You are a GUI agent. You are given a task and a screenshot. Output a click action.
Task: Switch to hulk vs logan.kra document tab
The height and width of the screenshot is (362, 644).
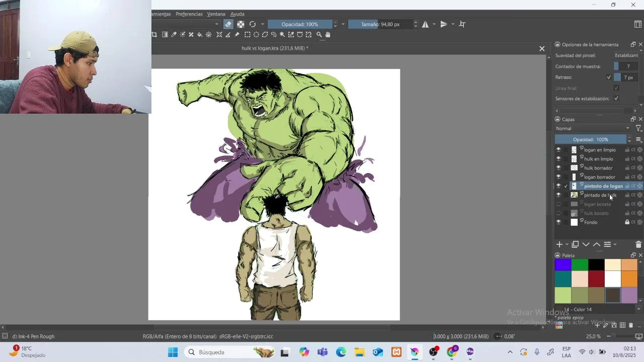(x=275, y=48)
